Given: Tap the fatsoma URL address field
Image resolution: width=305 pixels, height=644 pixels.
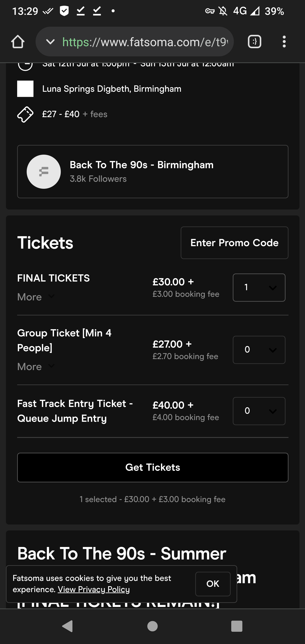Looking at the screenshot, I should pyautogui.click(x=145, y=42).
